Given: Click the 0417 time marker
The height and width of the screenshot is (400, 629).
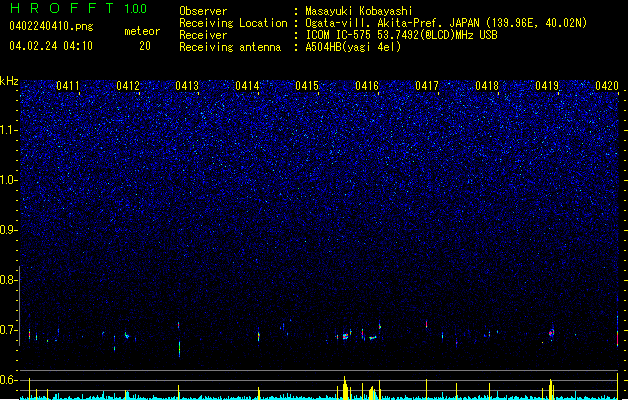Looking at the screenshot, I should tap(427, 86).
